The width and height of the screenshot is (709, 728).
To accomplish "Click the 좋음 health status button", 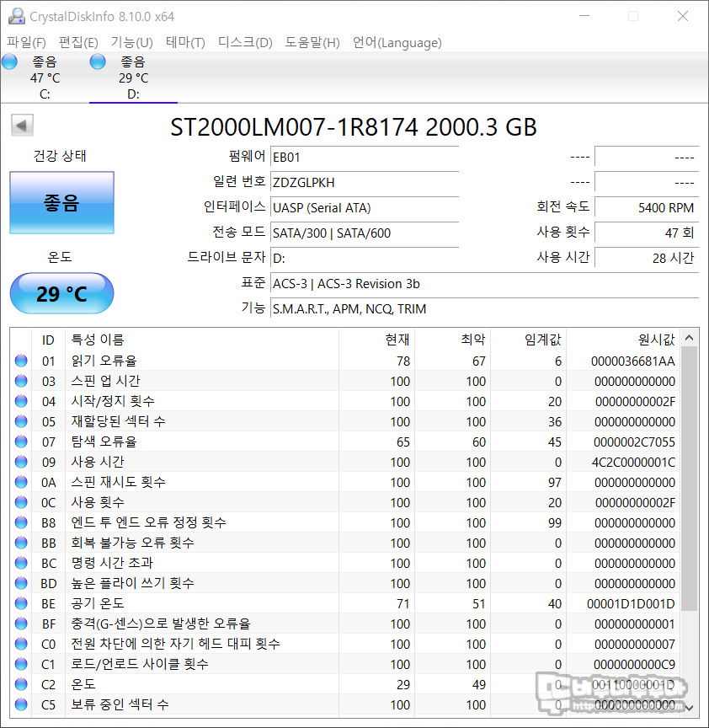I will click(61, 203).
